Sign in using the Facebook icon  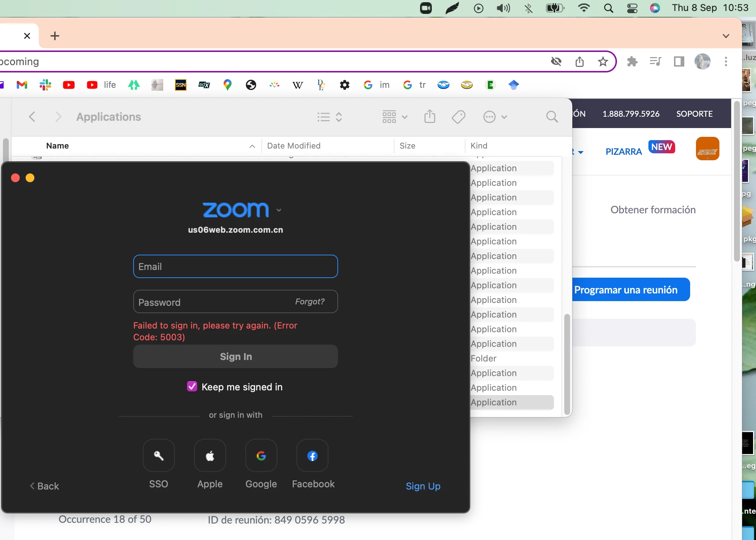point(312,456)
